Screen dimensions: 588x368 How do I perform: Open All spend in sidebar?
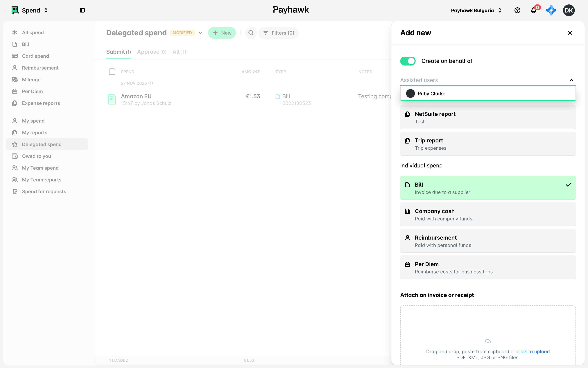(47, 33)
